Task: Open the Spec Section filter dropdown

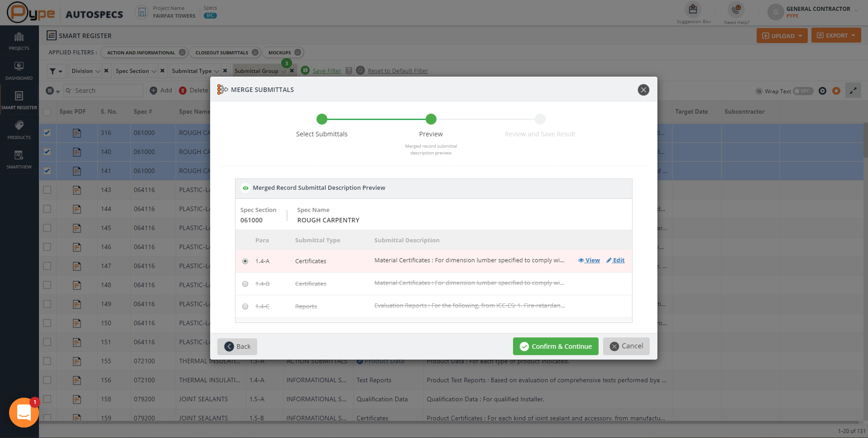Action: tap(136, 71)
